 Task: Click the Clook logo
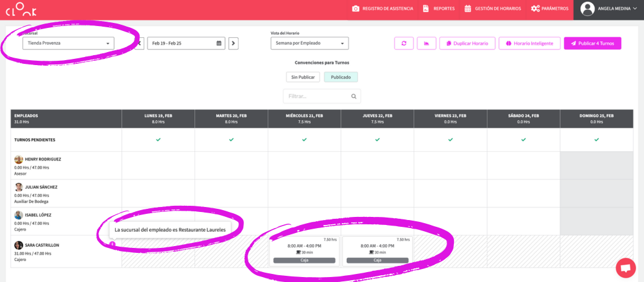coord(22,9)
